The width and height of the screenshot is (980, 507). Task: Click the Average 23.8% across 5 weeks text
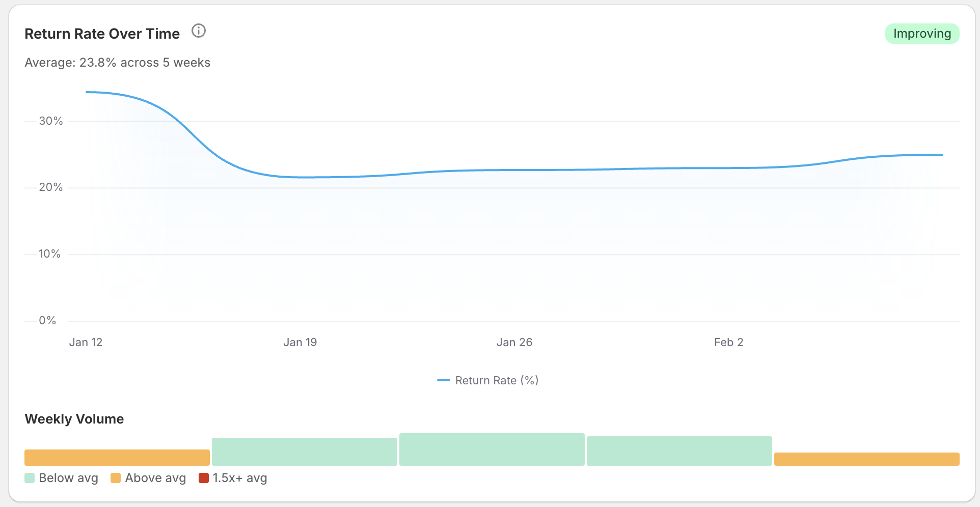(x=117, y=63)
